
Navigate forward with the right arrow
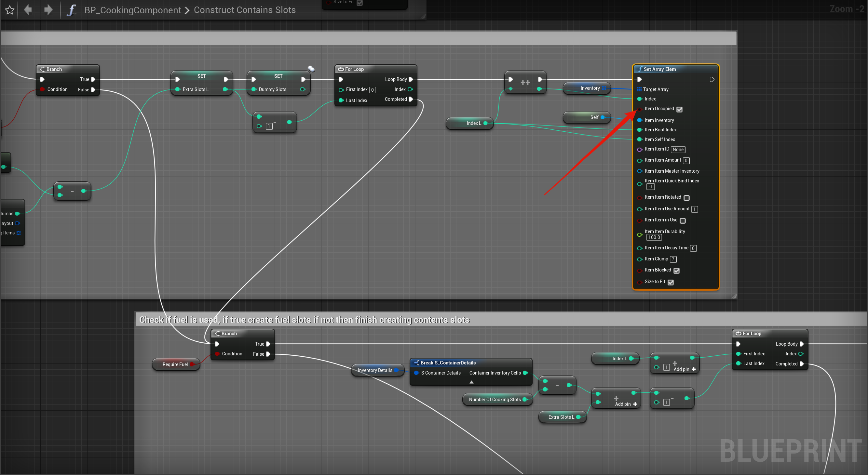pos(48,10)
